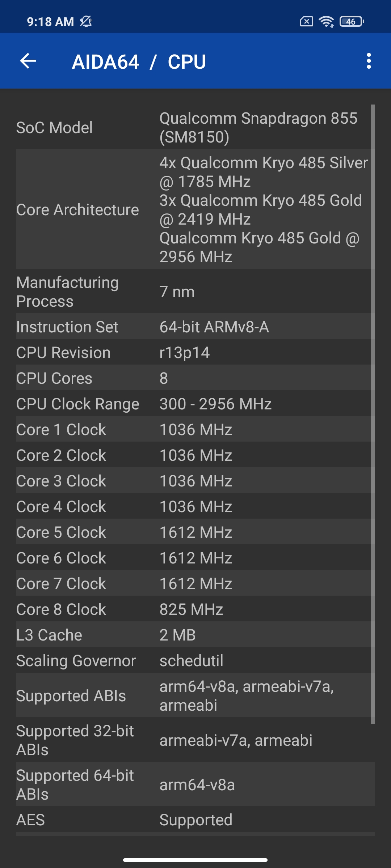Tap the Wi-Fi status icon
This screenshot has width=391, height=868.
[326, 22]
